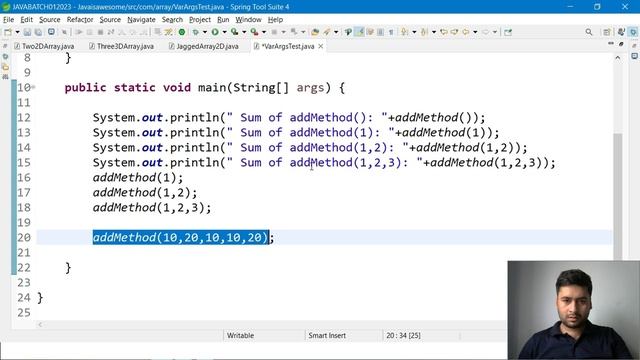The height and width of the screenshot is (360, 640).
Task: Click the Terminal icon in toolbar
Action: (x=51, y=32)
